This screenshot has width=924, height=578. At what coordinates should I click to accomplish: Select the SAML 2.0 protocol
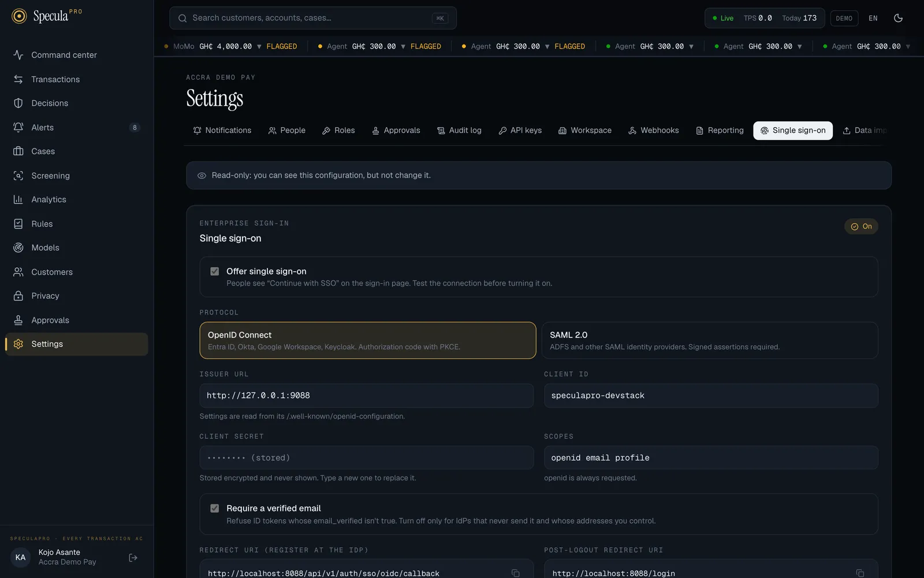[710, 340]
